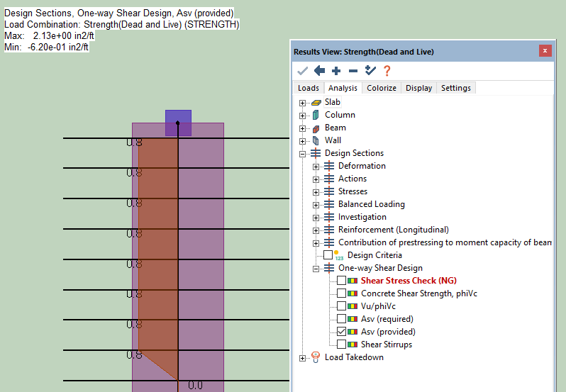Select the Slab icon in tree
566x392 pixels.
(316, 102)
